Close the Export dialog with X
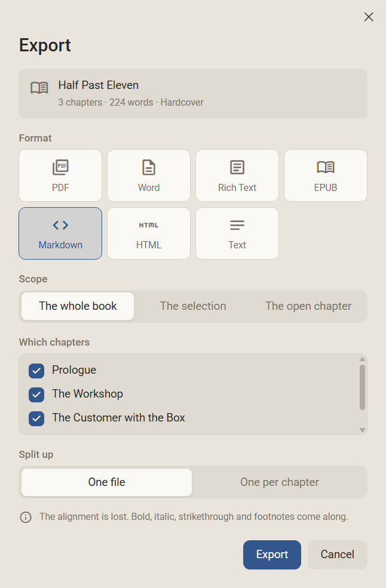386x588 pixels. coord(369,17)
